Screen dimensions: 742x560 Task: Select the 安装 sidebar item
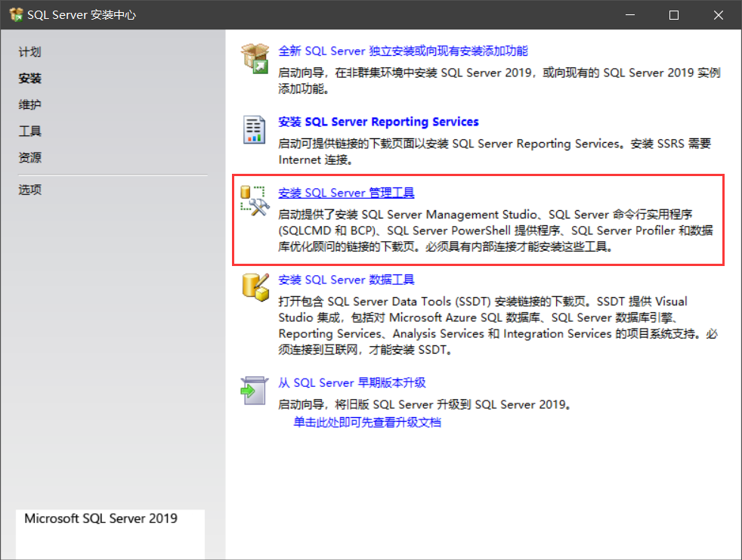(29, 78)
